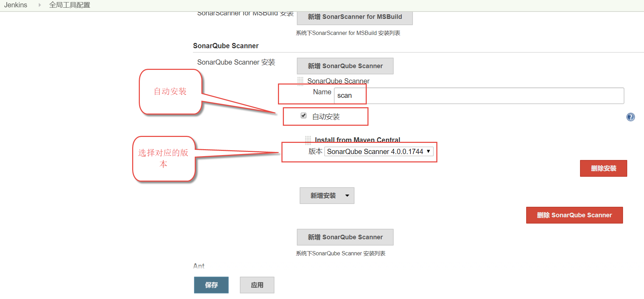Click the SonarQube Scanner section heading

pos(226,46)
